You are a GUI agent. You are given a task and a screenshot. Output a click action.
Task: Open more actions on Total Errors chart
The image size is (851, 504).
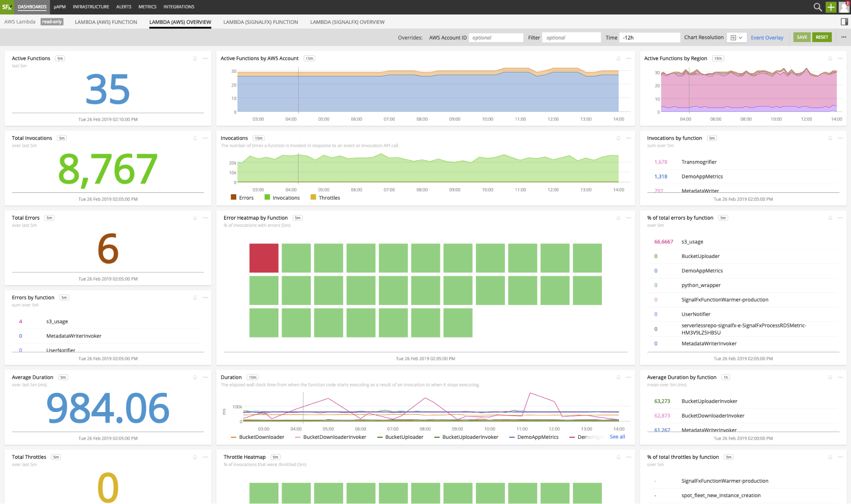click(x=205, y=218)
